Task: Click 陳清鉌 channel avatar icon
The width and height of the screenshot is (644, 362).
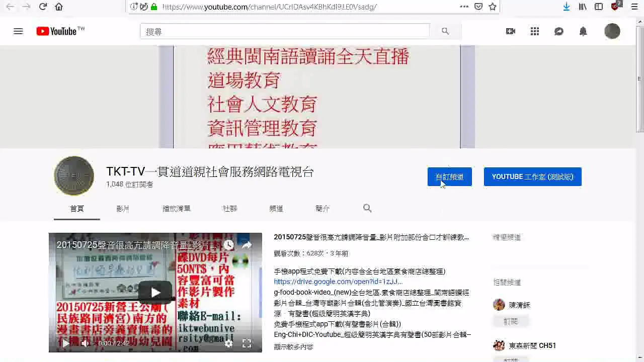Action: click(499, 305)
